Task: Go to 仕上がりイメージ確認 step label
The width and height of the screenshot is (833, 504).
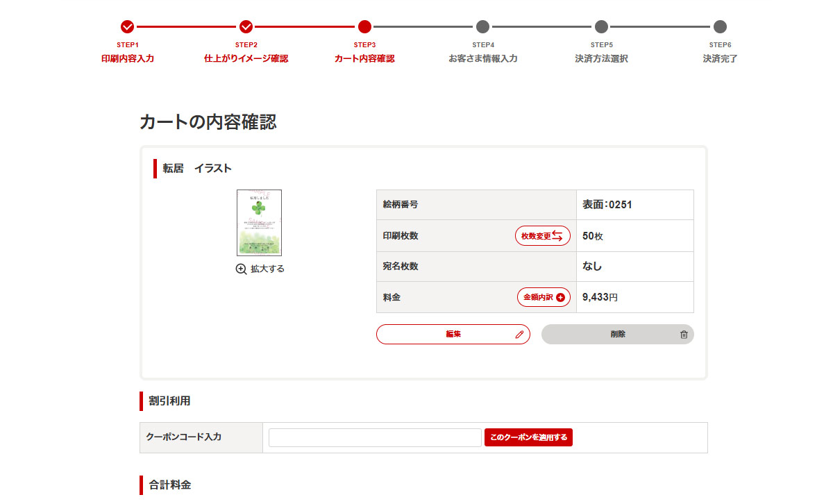Action: [x=246, y=59]
